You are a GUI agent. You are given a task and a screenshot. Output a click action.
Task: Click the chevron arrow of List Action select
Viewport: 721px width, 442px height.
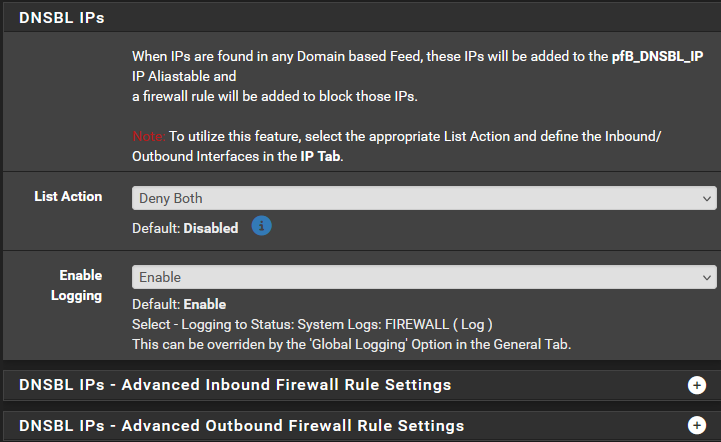pos(709,198)
